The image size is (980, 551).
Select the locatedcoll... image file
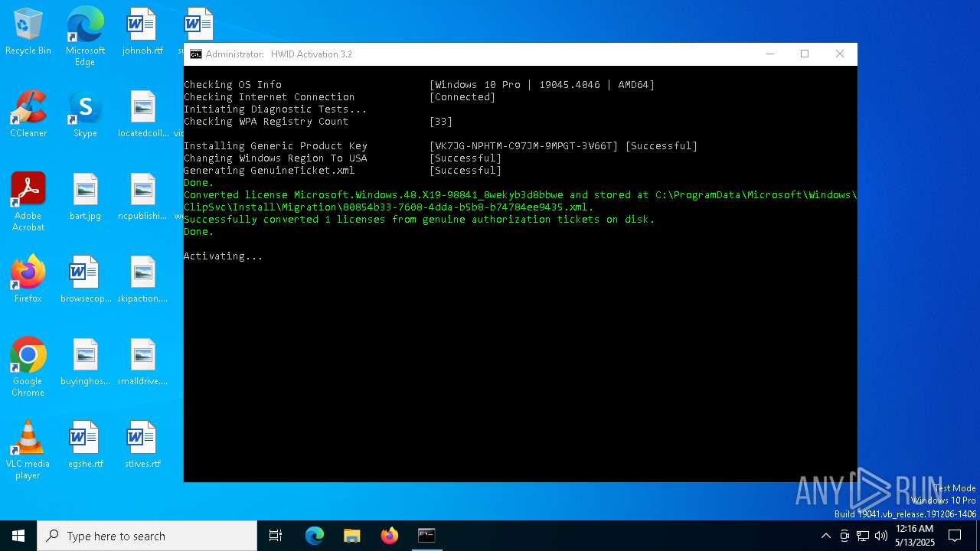pyautogui.click(x=142, y=115)
